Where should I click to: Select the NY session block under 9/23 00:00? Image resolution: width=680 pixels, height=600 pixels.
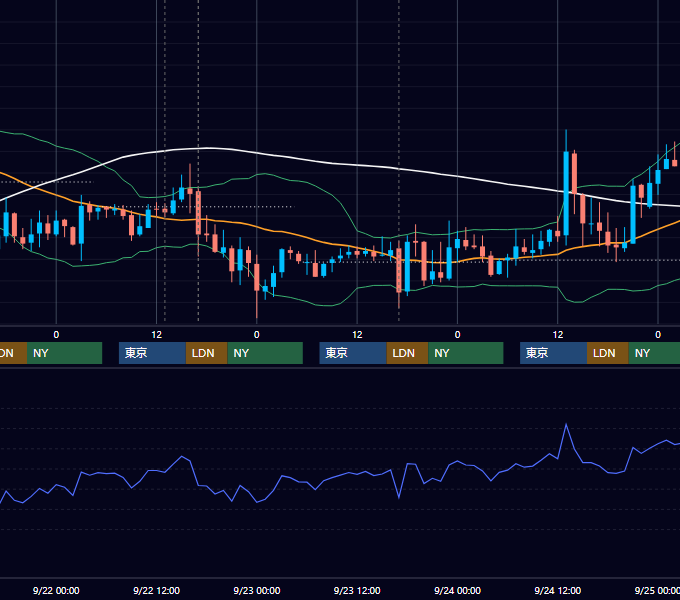coord(265,353)
